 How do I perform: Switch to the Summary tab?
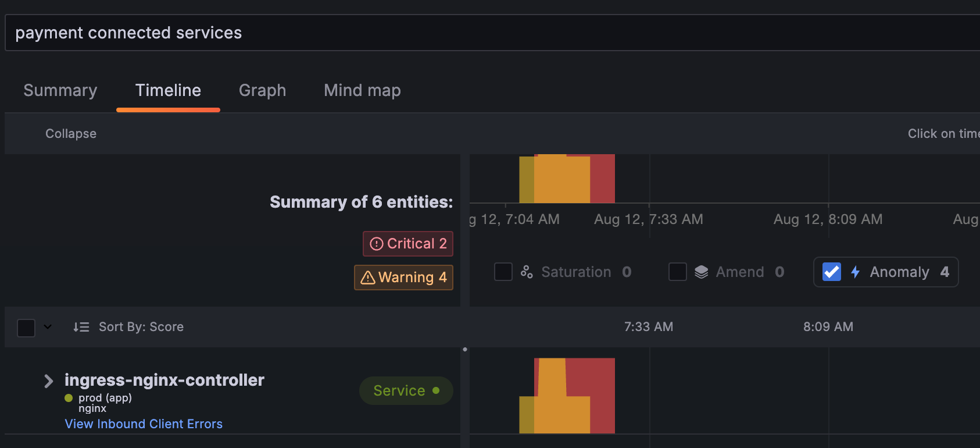[60, 90]
